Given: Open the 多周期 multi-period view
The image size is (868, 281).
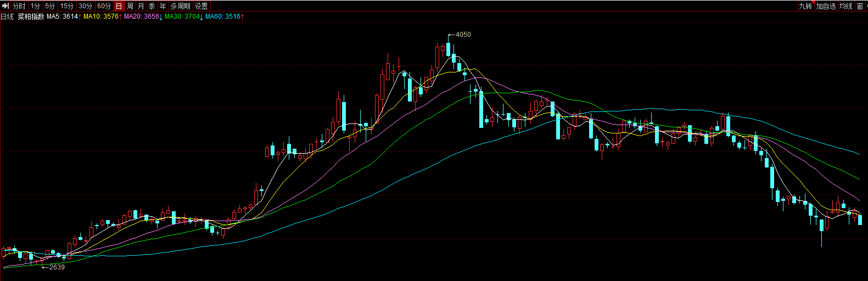Looking at the screenshot, I should click(181, 6).
